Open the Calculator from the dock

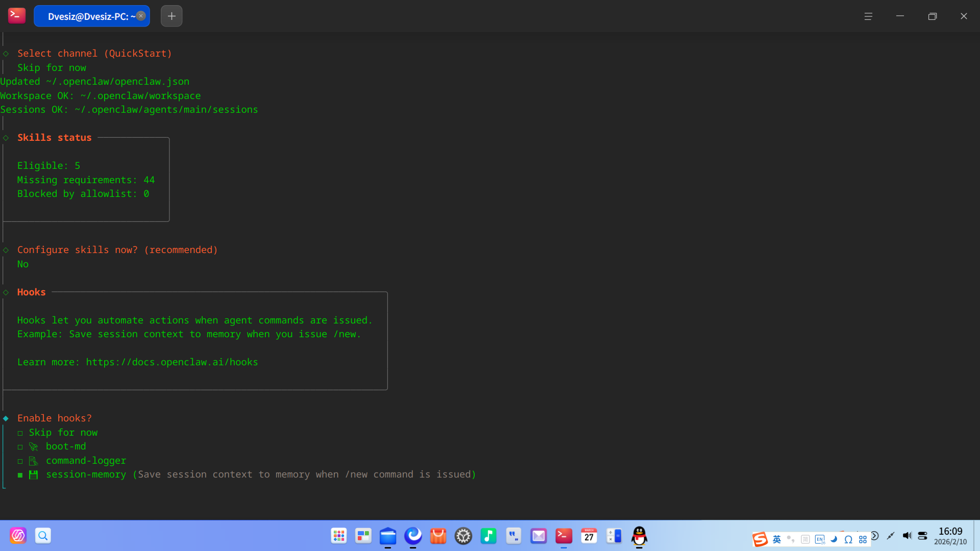point(614,536)
